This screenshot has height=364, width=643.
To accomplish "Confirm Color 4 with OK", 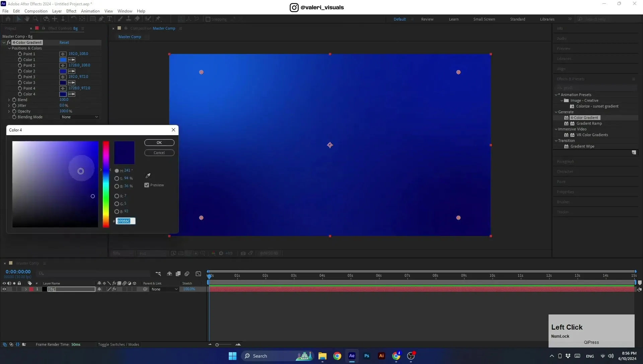I will (159, 143).
